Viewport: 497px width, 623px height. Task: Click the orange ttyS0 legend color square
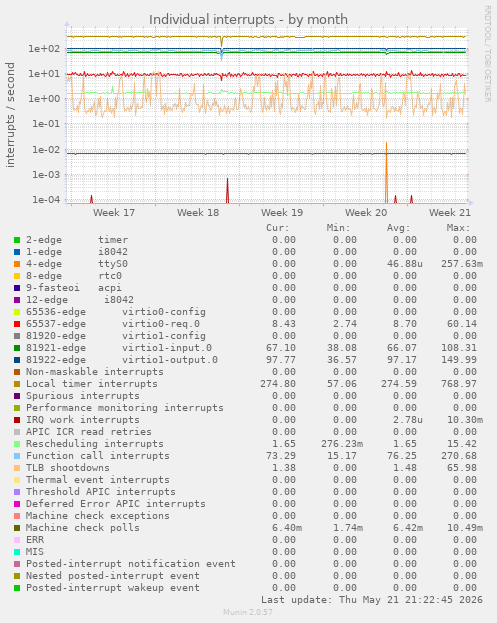pos(17,264)
